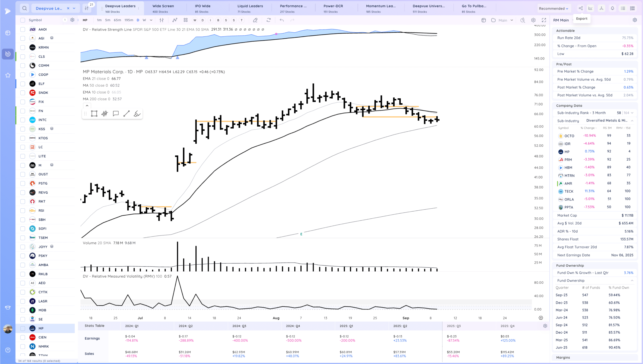The image size is (643, 364).
Task: Select the 195m timeframe button
Action: pyautogui.click(x=129, y=20)
